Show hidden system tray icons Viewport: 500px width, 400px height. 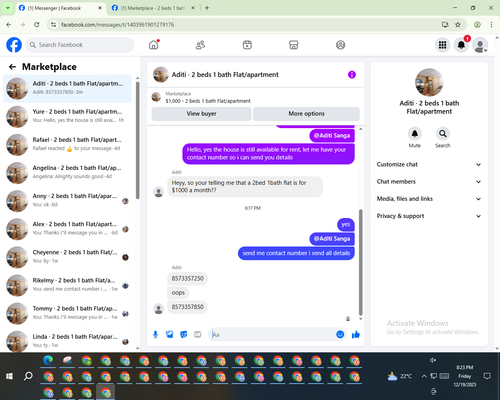(424, 376)
